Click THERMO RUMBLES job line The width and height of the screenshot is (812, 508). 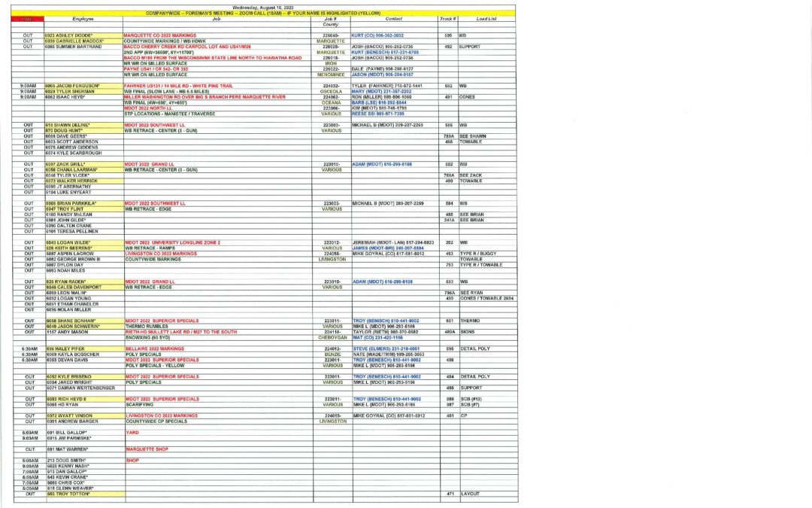pos(147,327)
